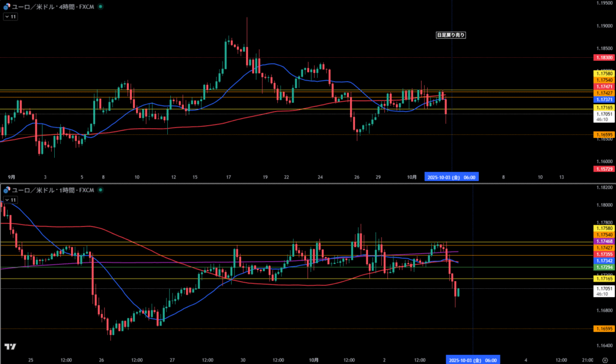
Task: Click the 2025-10-03 date label on the 1-hour time axis
Action: click(x=473, y=359)
